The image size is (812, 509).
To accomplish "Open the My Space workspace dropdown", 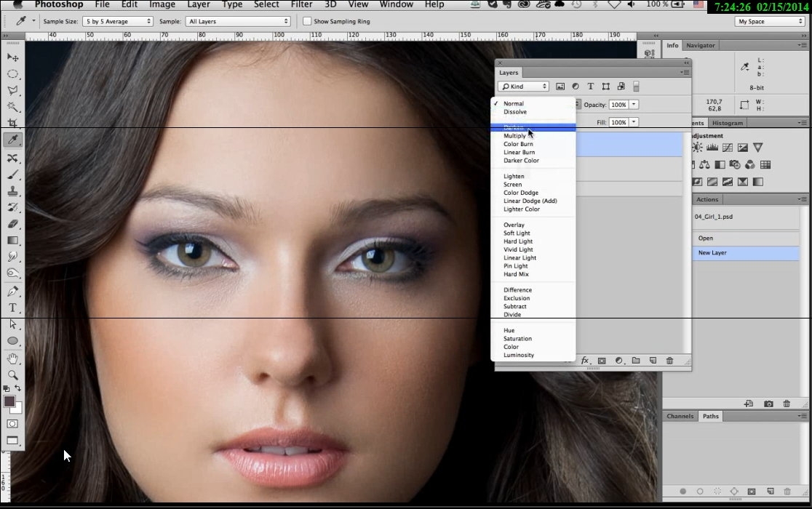I will coord(769,21).
